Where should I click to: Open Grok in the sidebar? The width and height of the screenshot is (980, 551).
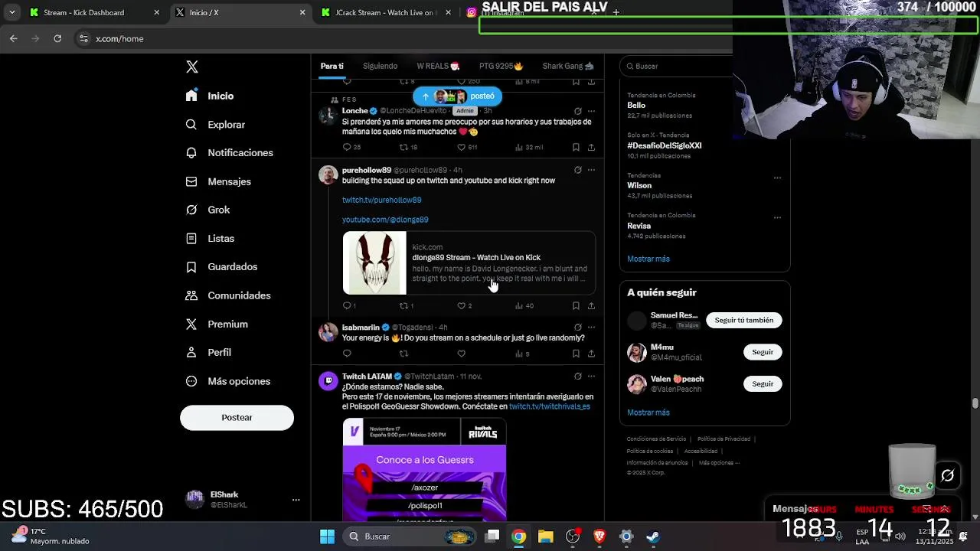(207, 210)
